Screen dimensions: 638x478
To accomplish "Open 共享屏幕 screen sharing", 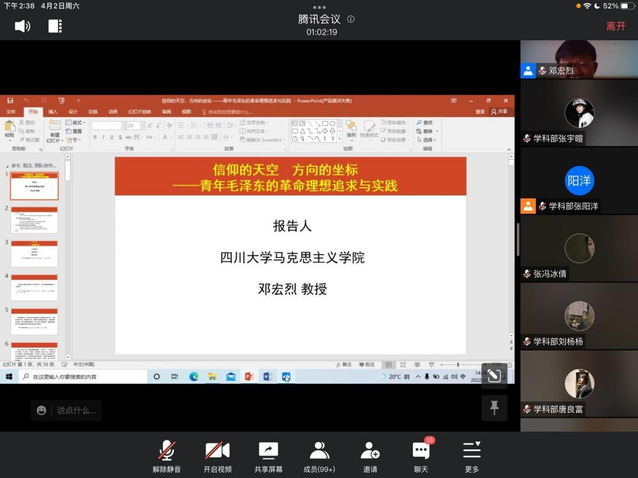I will (x=268, y=455).
